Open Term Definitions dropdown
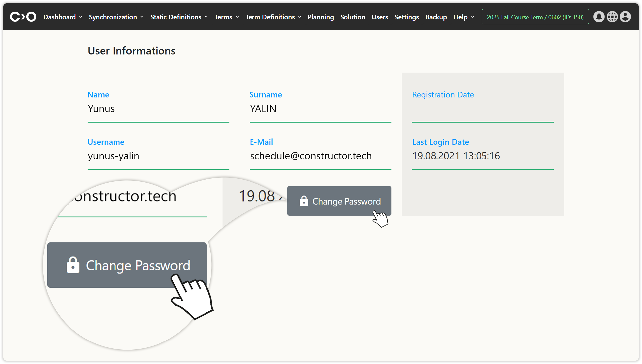This screenshot has width=642, height=364. click(x=273, y=17)
